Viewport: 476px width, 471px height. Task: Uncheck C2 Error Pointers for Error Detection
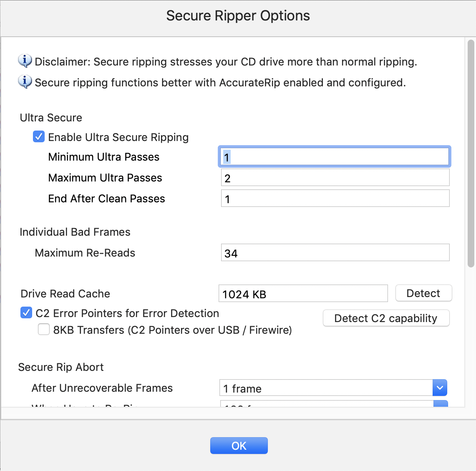click(x=26, y=312)
